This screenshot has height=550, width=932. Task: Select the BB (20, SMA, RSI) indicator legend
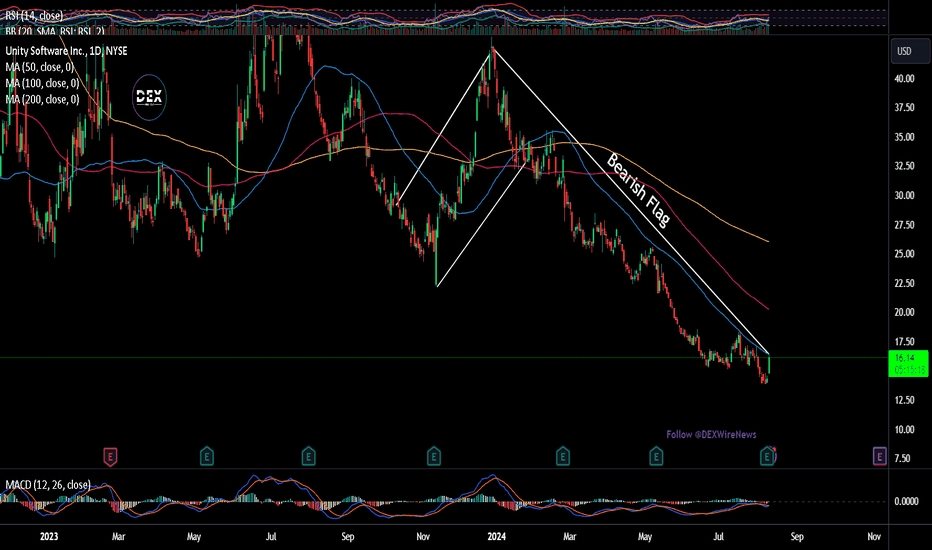pos(55,31)
